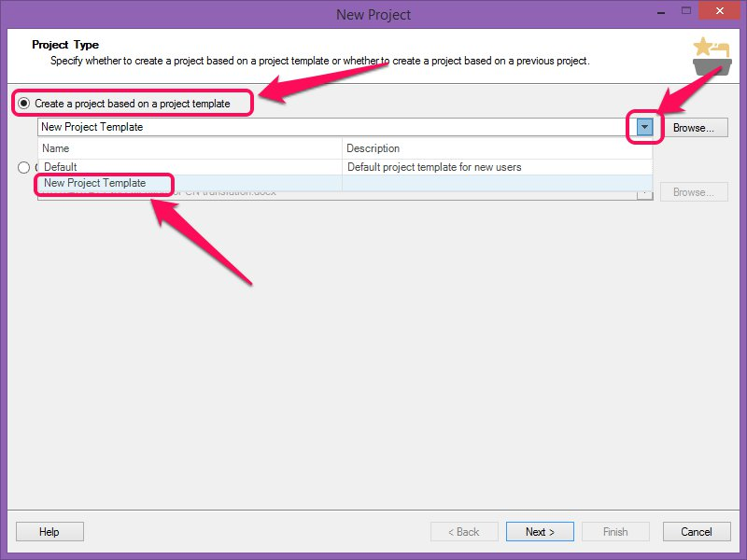The width and height of the screenshot is (747, 560).
Task: Click the greyed-out lower Browse button
Action: pos(694,192)
